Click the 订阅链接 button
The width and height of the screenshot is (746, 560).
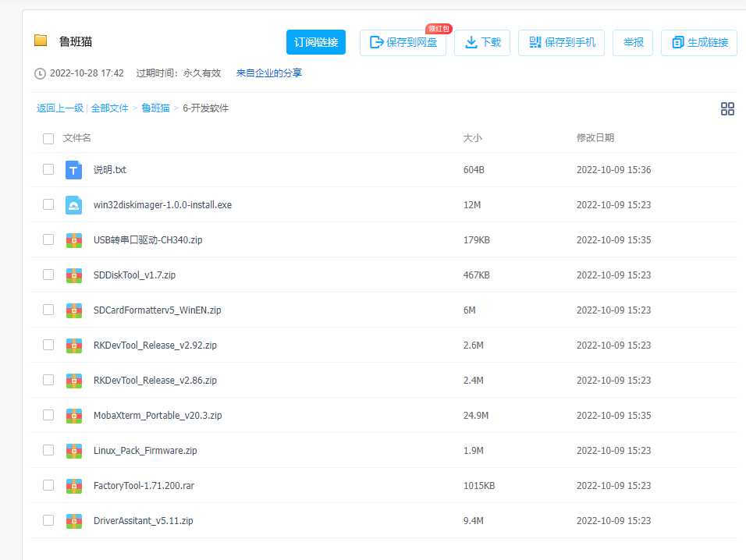click(316, 42)
